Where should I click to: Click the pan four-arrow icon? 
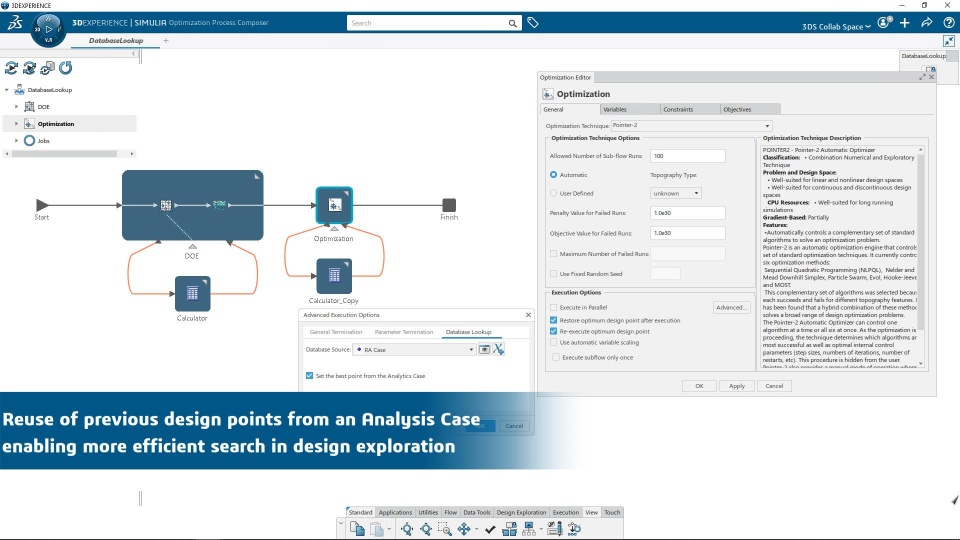(464, 528)
